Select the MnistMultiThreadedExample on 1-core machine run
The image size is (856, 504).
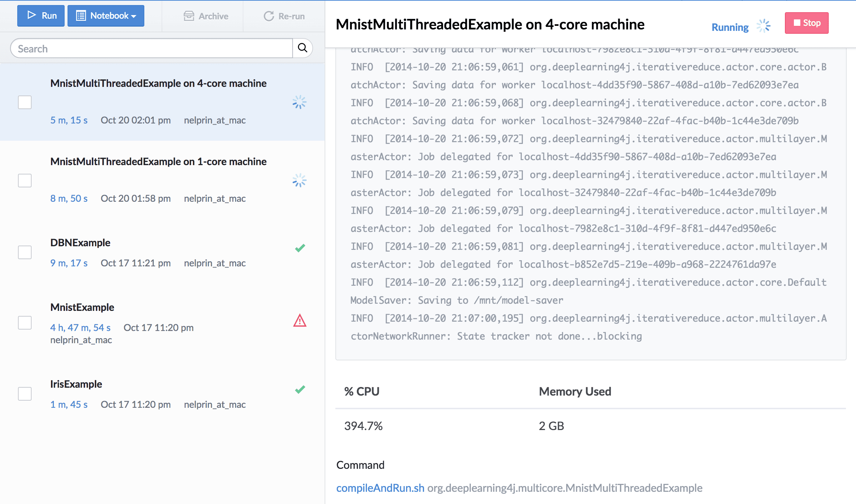tap(158, 162)
